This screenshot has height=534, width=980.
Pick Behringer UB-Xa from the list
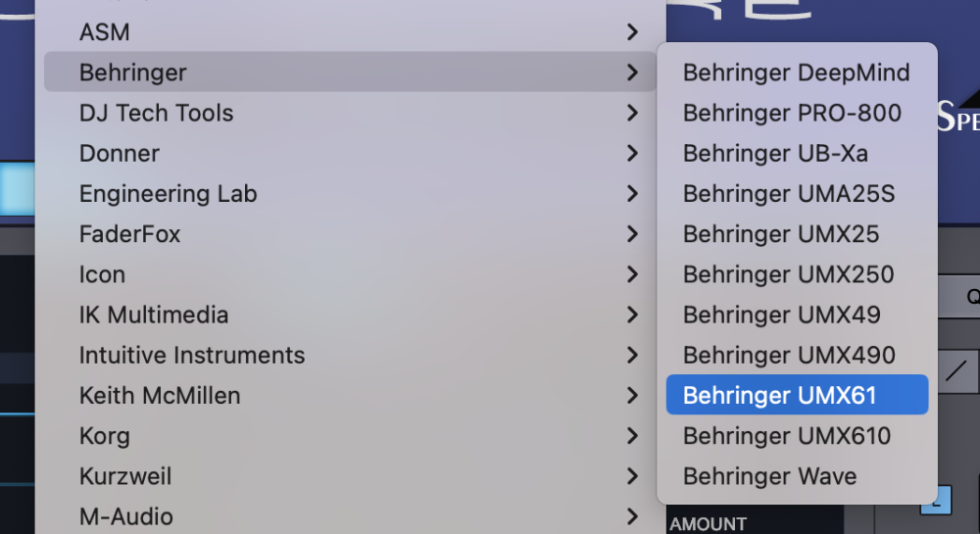(x=774, y=154)
